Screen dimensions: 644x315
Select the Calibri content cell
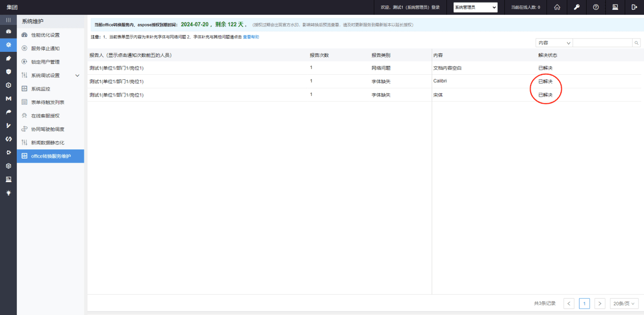pos(440,81)
